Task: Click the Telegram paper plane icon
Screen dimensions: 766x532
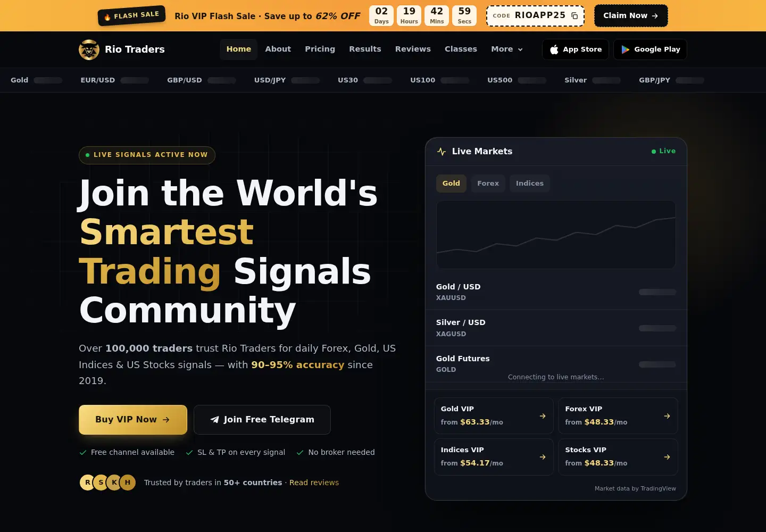Action: coord(214,420)
